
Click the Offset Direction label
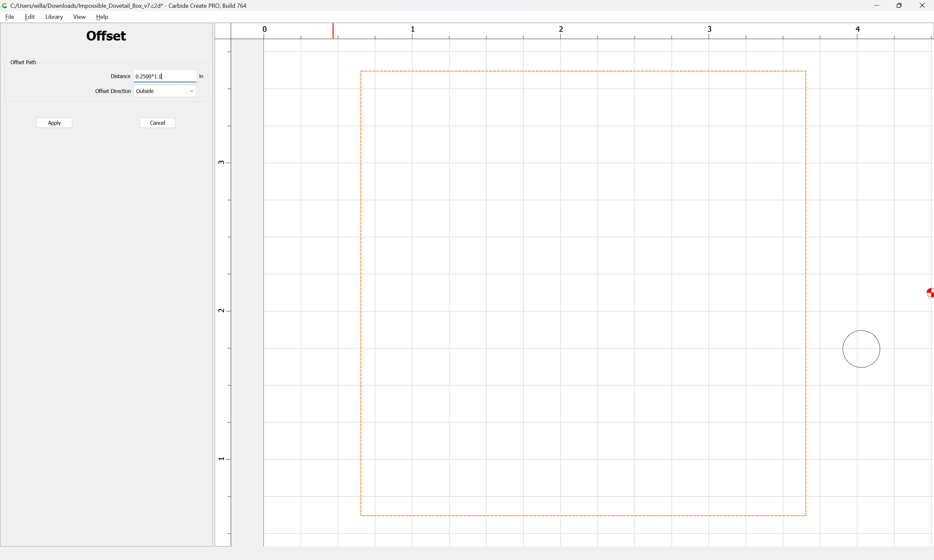[x=113, y=91]
